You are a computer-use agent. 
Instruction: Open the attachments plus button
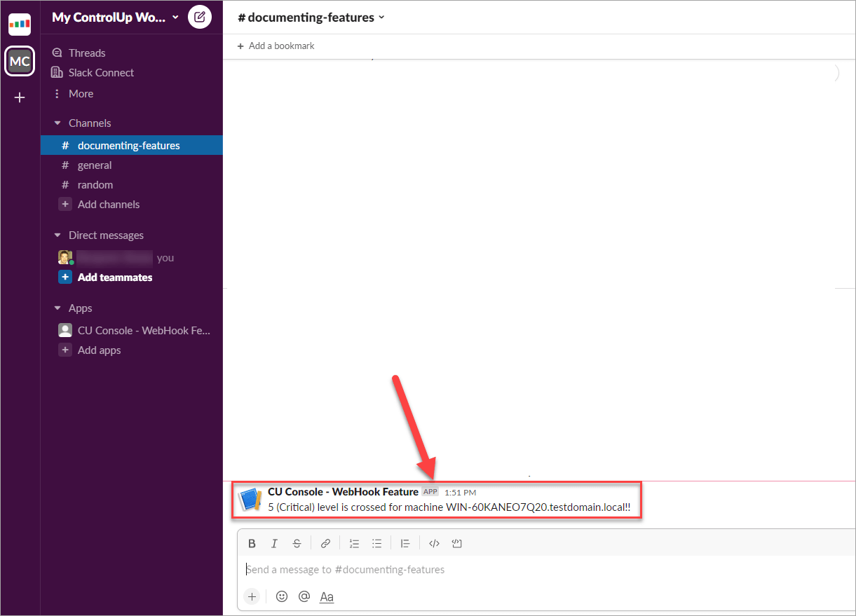tap(252, 596)
